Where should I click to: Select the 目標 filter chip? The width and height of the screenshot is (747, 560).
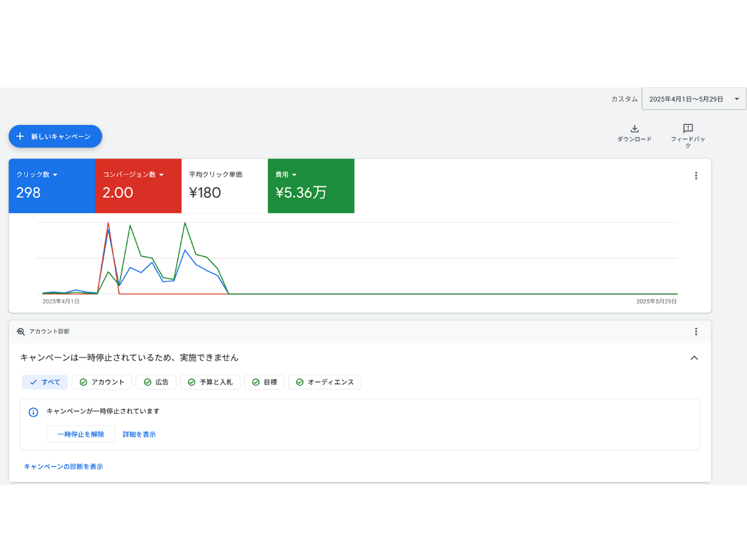click(265, 382)
